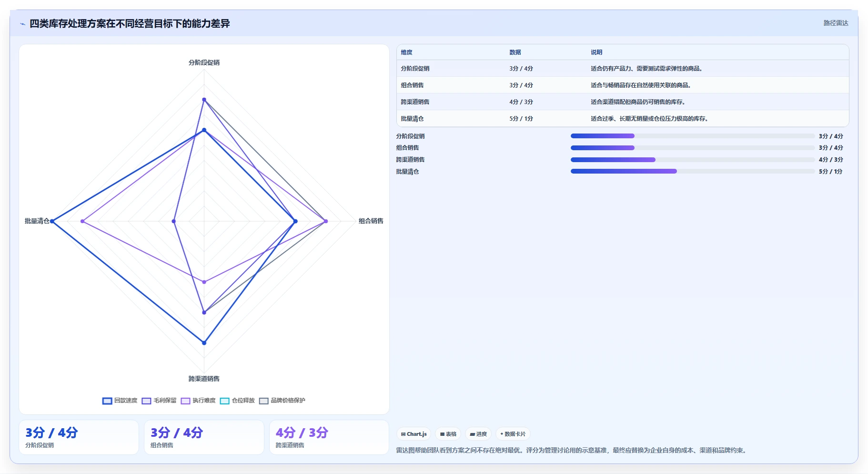The height and width of the screenshot is (474, 868).
Task: Select the 分阶段促销 axis label on the radar
Action: (204, 62)
